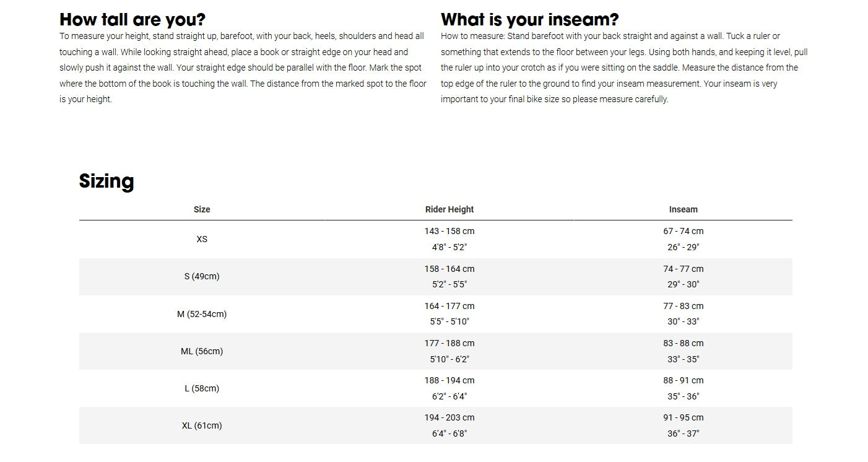Click the XS size row label
The image size is (868, 462).
[202, 239]
